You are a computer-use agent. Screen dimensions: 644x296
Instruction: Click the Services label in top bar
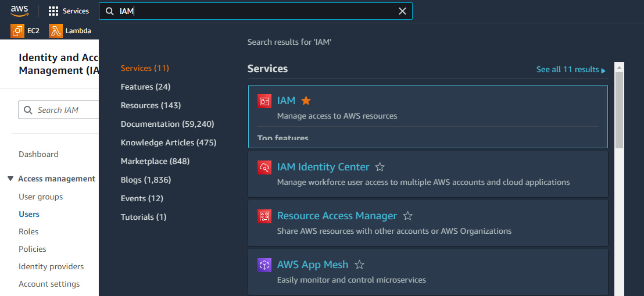click(76, 11)
